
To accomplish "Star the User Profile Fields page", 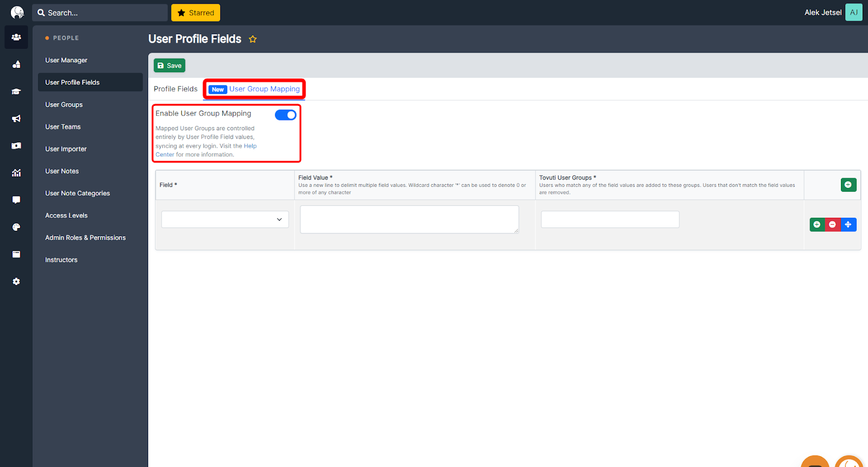I will point(253,39).
